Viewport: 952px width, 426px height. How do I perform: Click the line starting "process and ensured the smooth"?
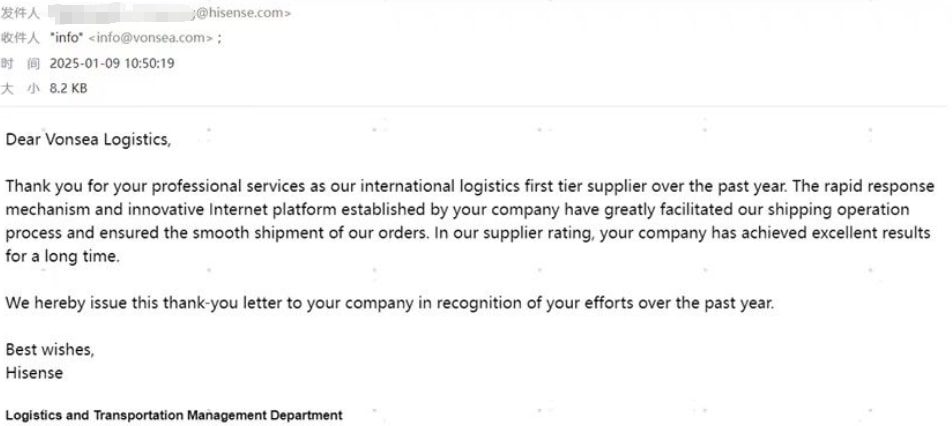(468, 233)
